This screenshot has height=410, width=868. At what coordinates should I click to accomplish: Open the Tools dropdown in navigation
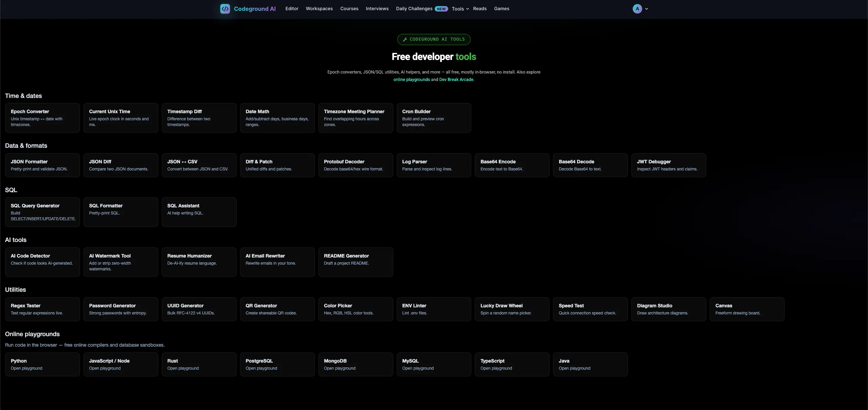coord(460,9)
